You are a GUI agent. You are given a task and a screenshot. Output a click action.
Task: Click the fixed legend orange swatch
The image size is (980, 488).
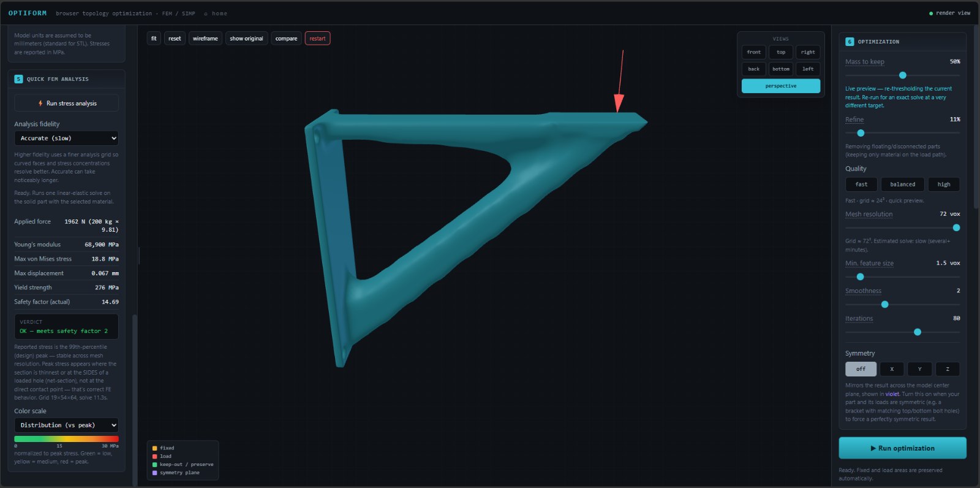(x=154, y=448)
